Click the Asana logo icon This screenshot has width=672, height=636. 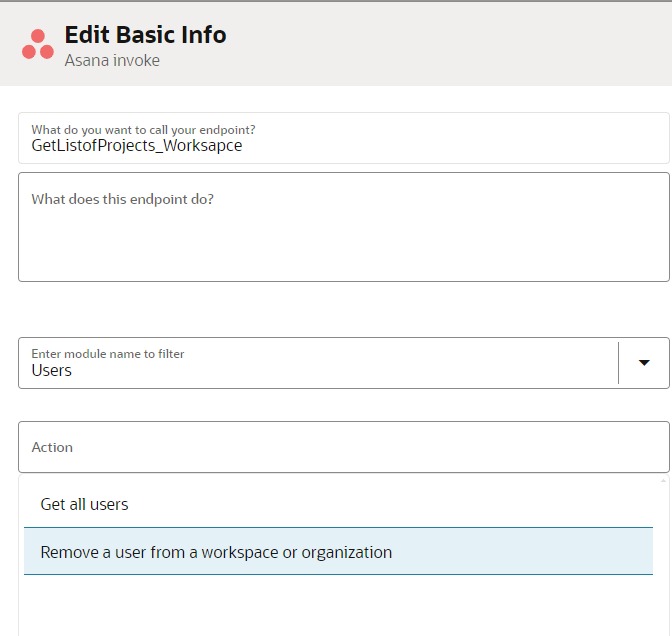point(38,44)
